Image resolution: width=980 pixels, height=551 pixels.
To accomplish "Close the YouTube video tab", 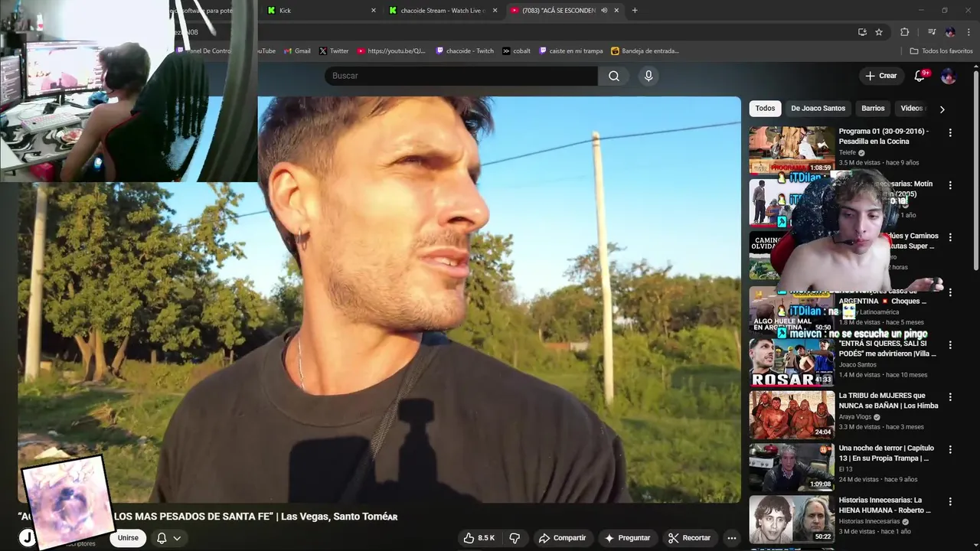I will [616, 10].
